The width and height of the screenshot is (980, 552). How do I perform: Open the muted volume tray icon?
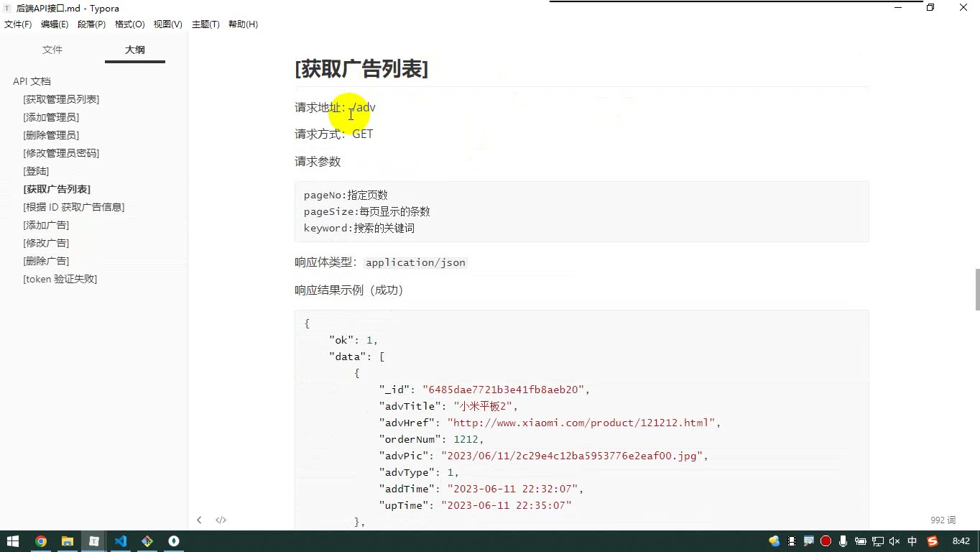click(x=895, y=541)
